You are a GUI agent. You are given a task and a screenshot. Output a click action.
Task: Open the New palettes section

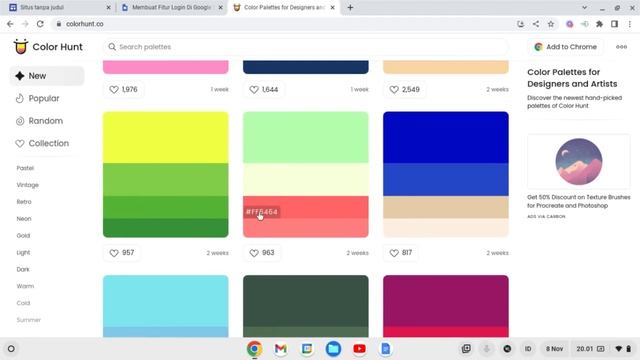click(x=47, y=76)
